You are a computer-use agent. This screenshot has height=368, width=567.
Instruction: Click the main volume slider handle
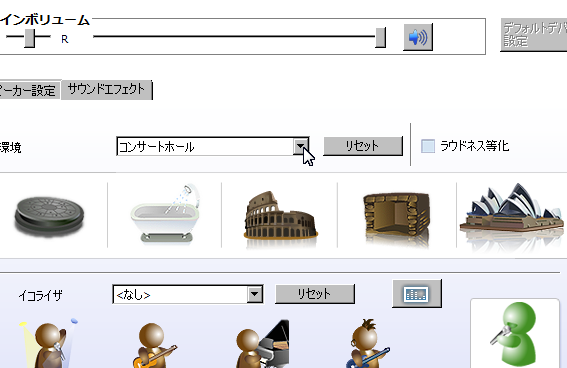(x=380, y=37)
